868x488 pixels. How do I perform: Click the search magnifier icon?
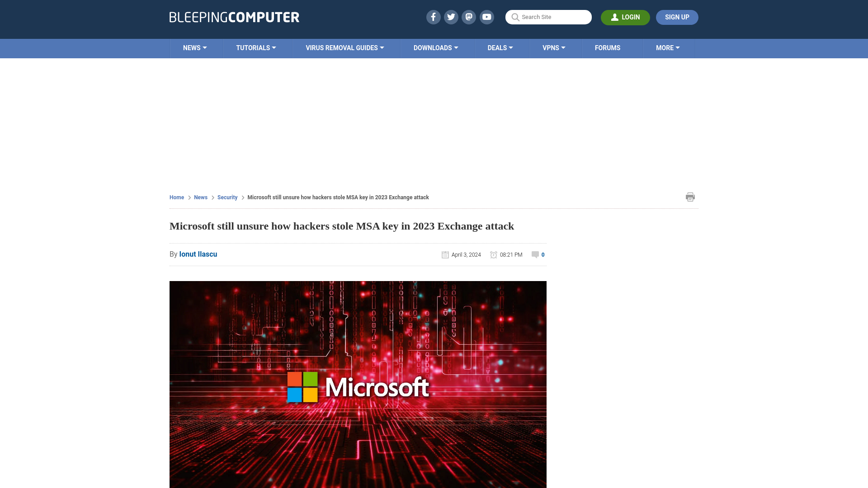[515, 17]
